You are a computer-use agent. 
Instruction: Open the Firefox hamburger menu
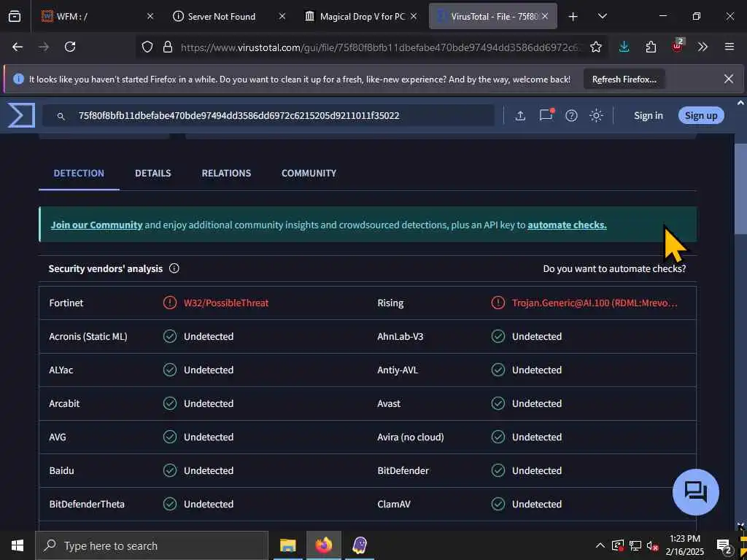[729, 47]
